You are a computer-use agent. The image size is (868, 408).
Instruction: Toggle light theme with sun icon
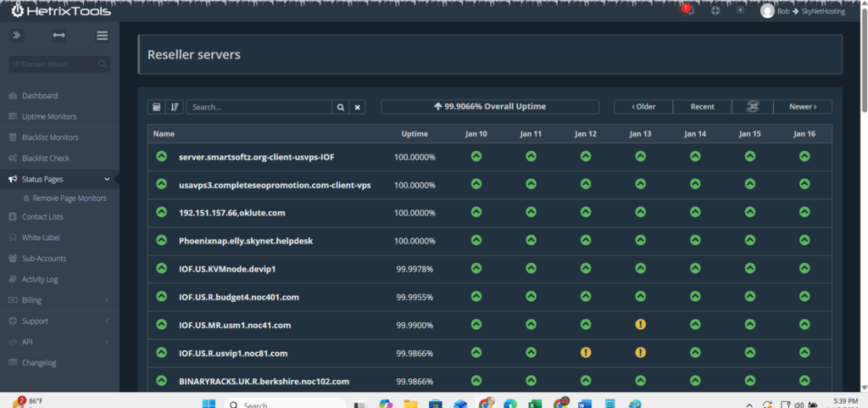point(740,10)
